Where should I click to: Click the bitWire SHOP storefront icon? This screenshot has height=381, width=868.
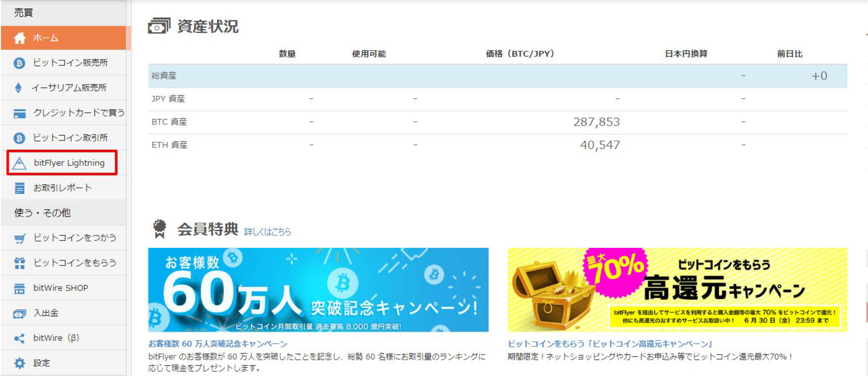(19, 289)
